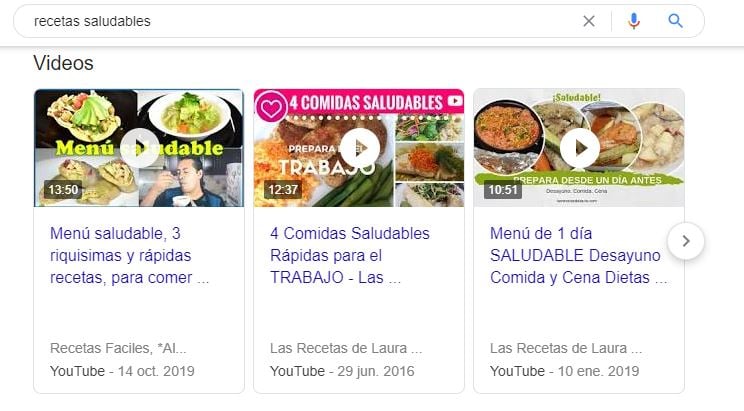Show more videos with the right chevron
Image resolution: width=744 pixels, height=411 pixels.
[x=686, y=241]
